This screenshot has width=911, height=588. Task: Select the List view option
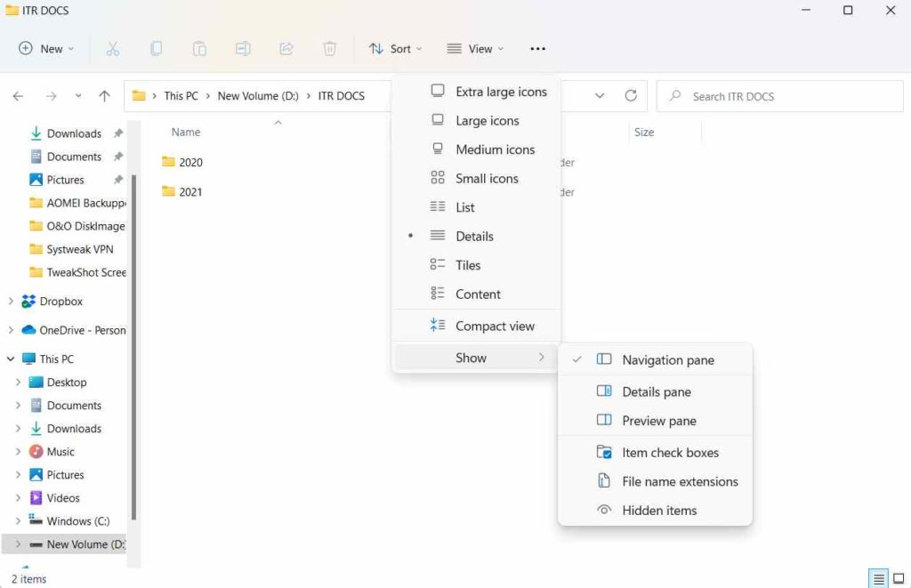[x=477, y=207]
